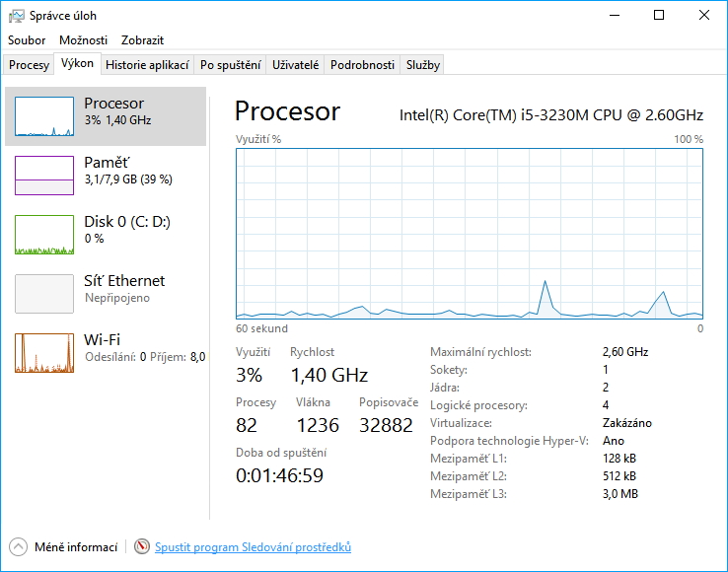Switch to the Po spuštění tab
This screenshot has width=728, height=572.
pyautogui.click(x=230, y=65)
